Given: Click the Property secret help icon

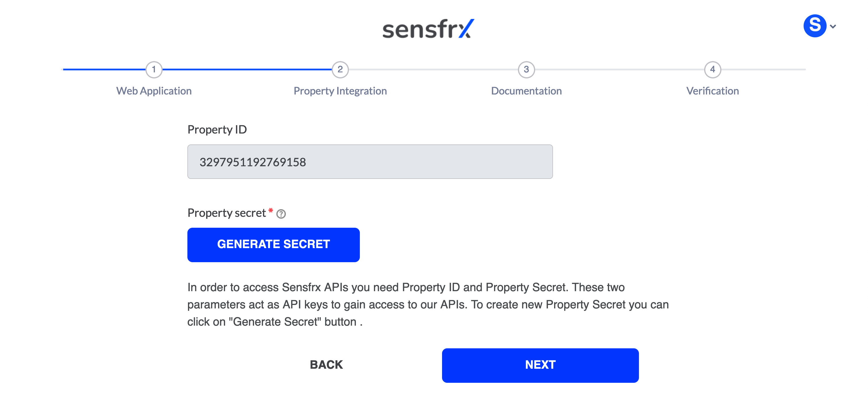Looking at the screenshot, I should coord(281,214).
